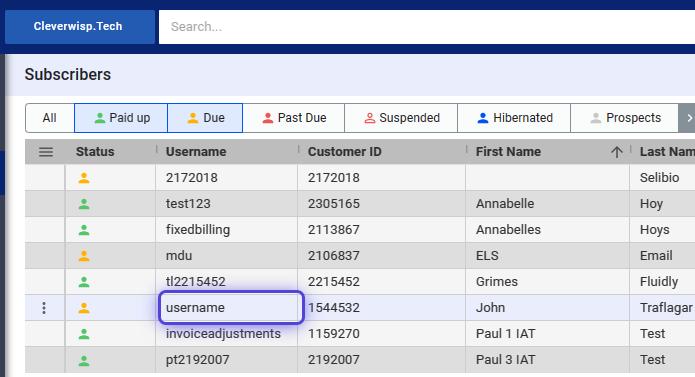
Task: Sort by Customer ID column header
Action: (344, 152)
